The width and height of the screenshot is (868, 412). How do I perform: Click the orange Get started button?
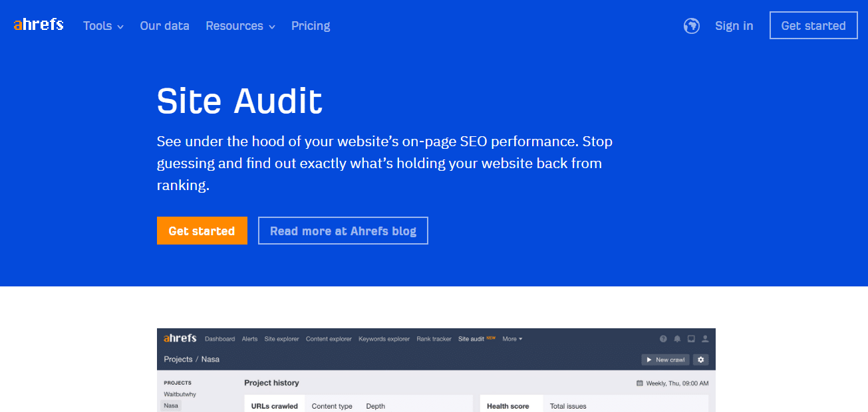click(x=202, y=231)
